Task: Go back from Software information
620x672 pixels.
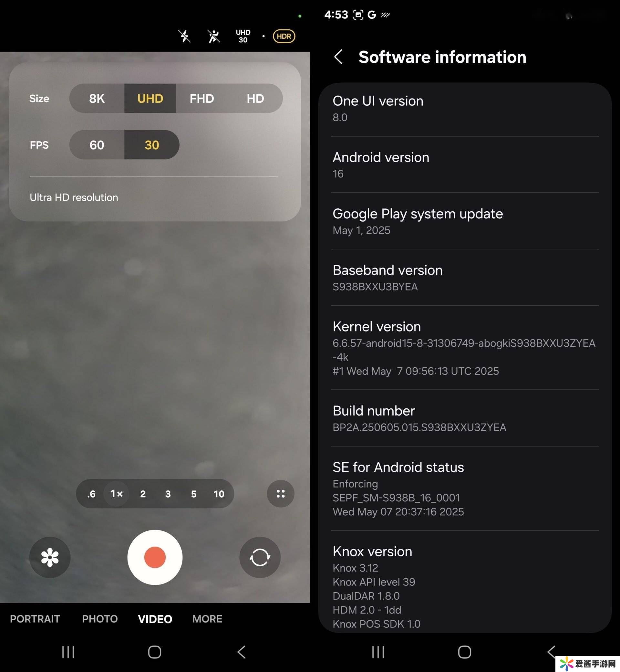Action: click(x=338, y=57)
